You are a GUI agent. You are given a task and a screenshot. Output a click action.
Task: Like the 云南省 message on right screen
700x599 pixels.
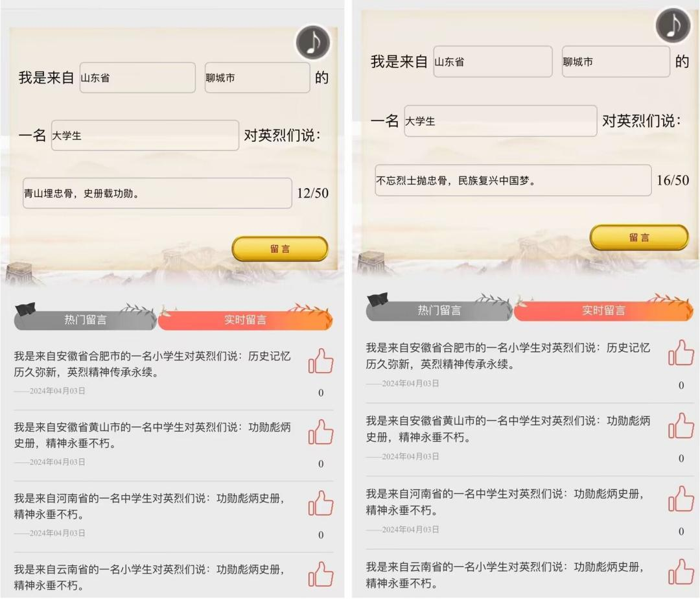coord(681,572)
